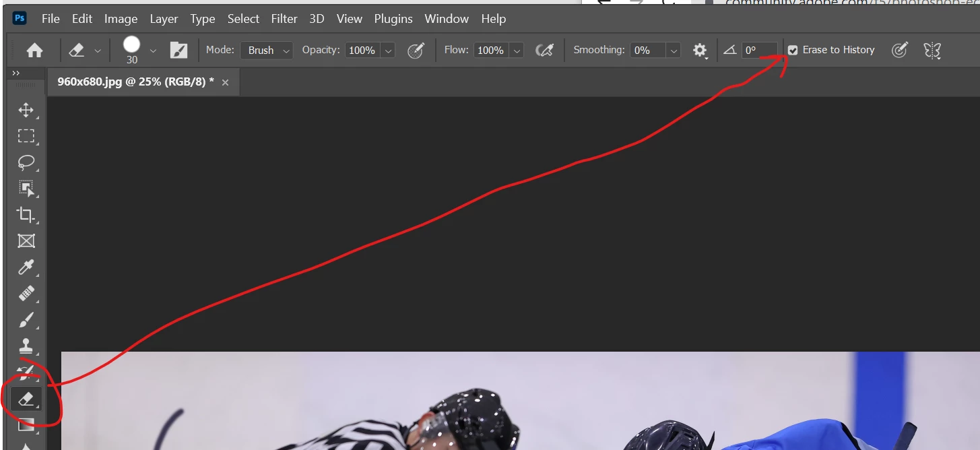Click the Flow 100% value field
The image size is (980, 450).
click(491, 50)
